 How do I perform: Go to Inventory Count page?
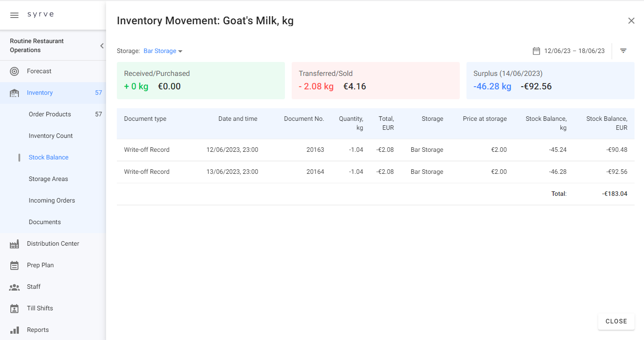(51, 136)
